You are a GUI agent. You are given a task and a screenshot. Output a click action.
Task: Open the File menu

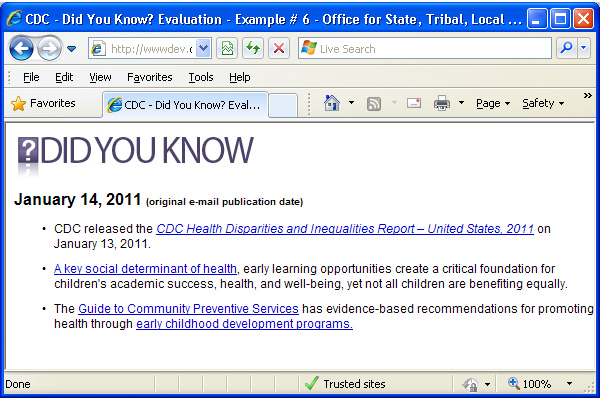[x=31, y=77]
